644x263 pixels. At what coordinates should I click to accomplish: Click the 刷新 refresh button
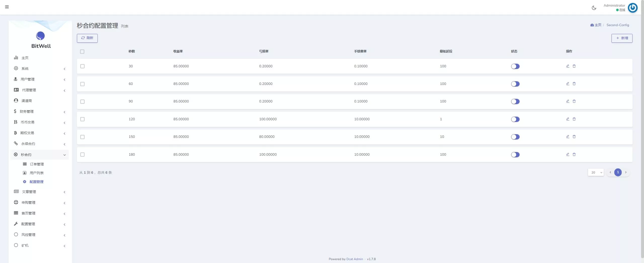tap(87, 38)
